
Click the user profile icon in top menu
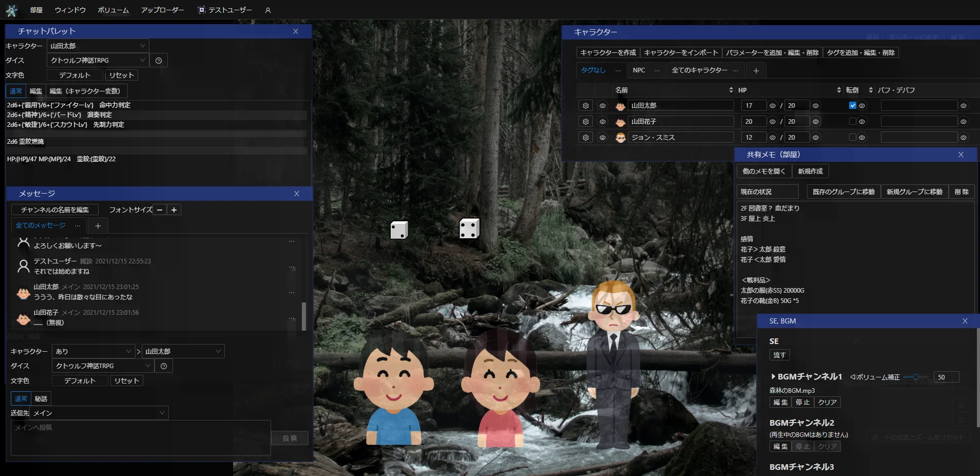pyautogui.click(x=267, y=10)
